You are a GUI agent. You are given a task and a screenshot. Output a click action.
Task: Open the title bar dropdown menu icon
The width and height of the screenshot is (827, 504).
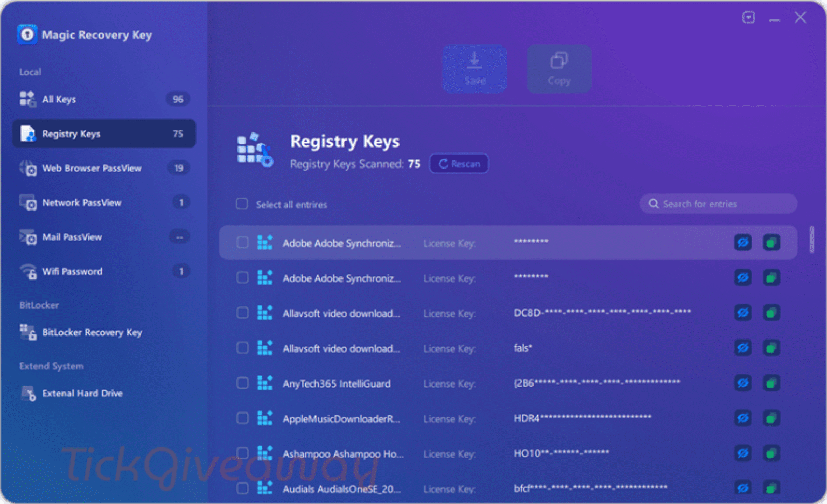point(748,17)
